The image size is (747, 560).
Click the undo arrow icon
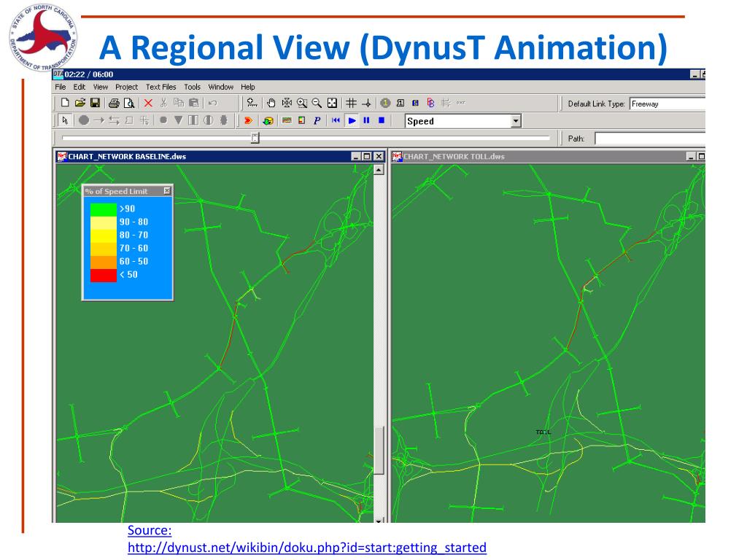(212, 103)
